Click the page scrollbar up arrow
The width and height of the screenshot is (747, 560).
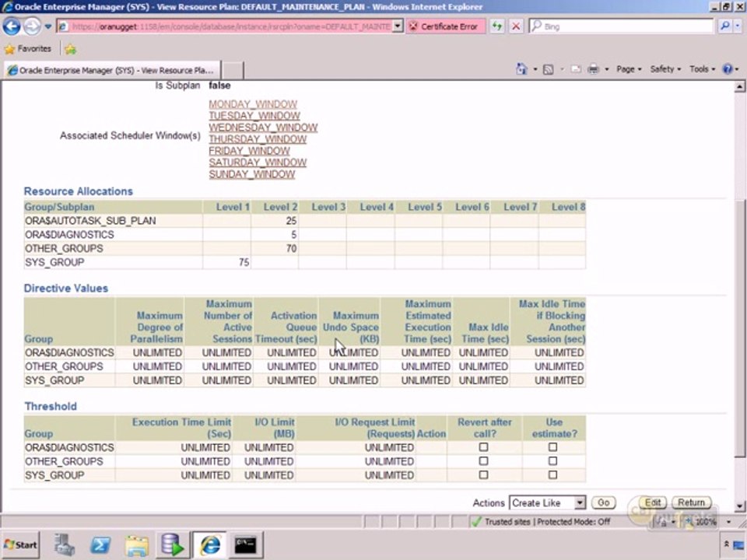(739, 86)
